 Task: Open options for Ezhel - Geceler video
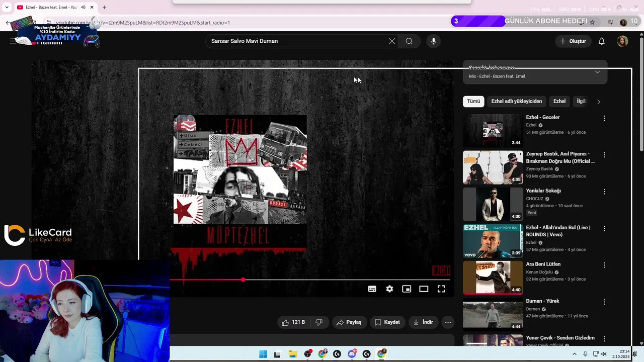604,118
